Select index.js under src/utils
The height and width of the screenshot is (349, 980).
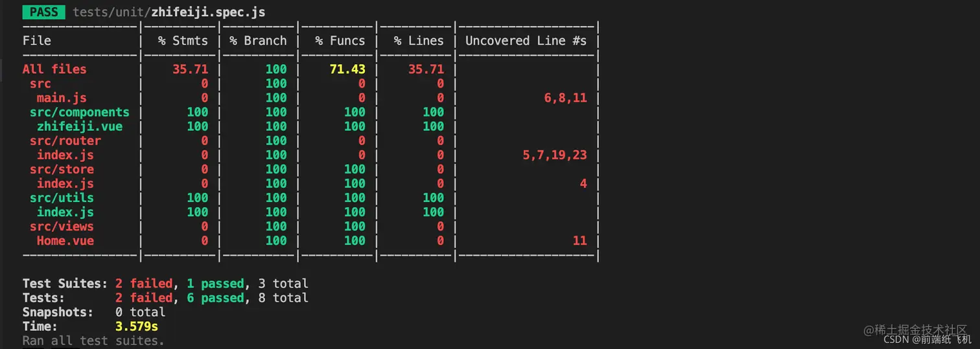click(65, 212)
